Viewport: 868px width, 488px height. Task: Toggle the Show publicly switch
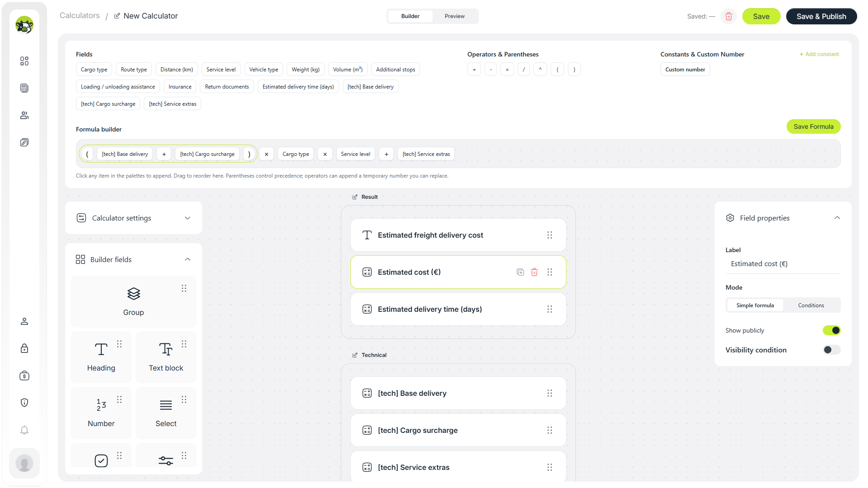pyautogui.click(x=831, y=330)
